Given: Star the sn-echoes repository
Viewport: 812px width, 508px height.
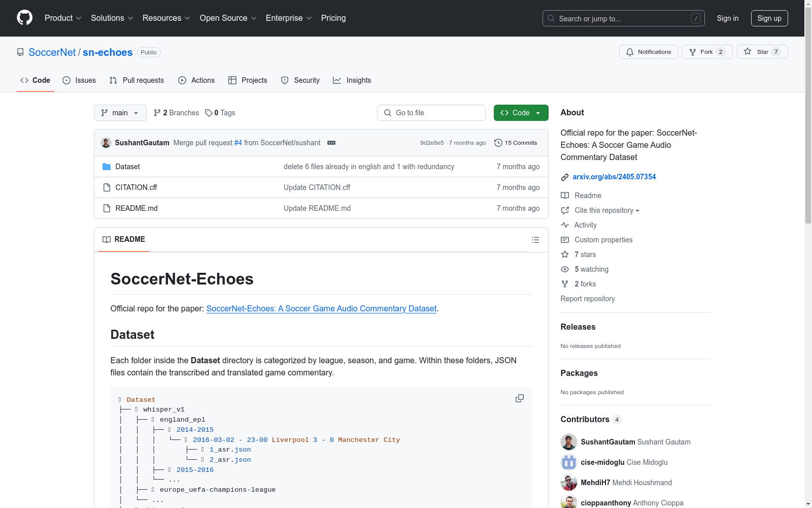Looking at the screenshot, I should click(762, 52).
